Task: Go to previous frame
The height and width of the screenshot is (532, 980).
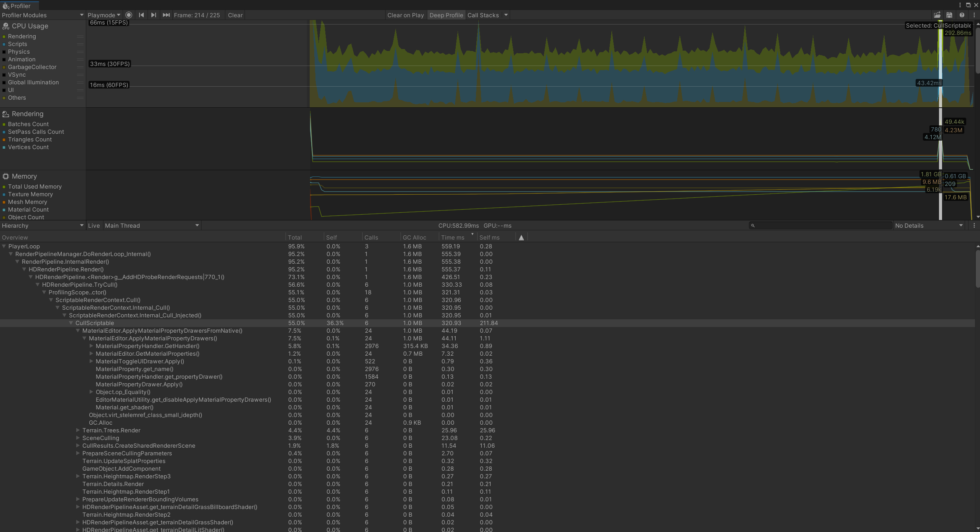Action: click(x=141, y=15)
